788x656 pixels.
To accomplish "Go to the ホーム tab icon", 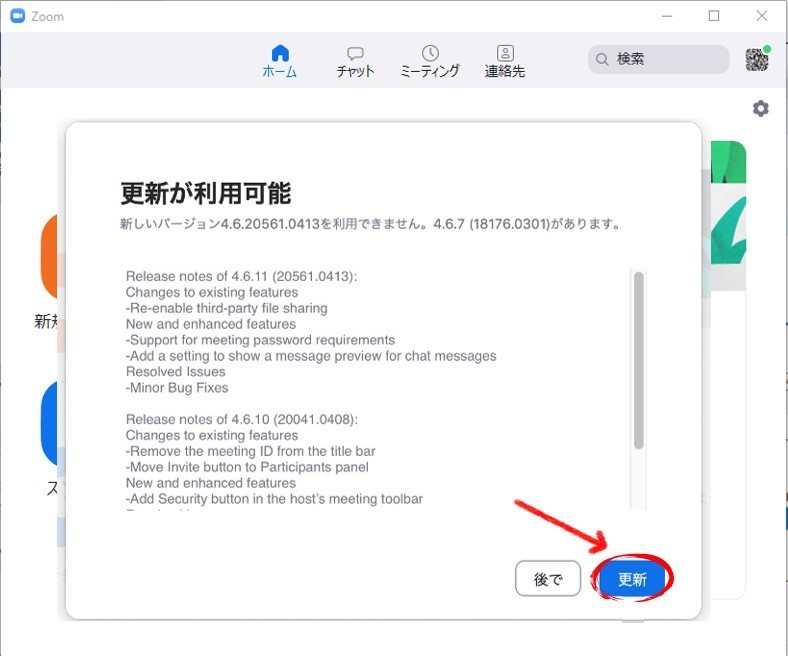I will (280, 53).
